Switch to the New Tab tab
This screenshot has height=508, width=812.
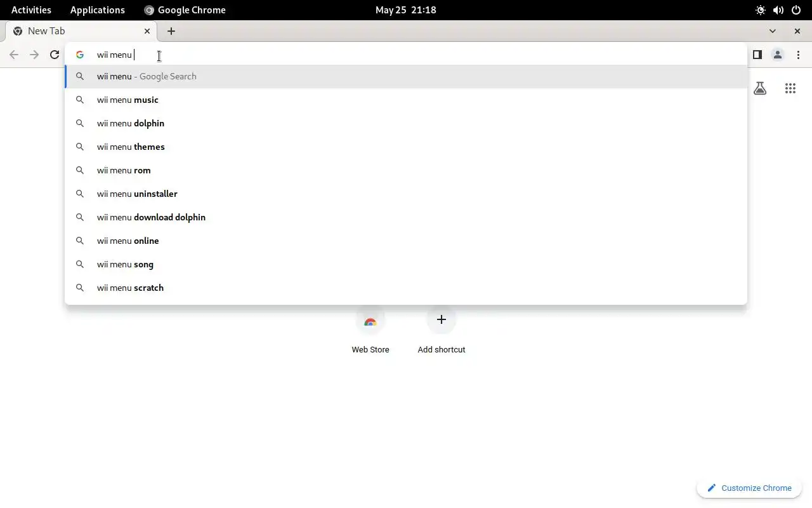coord(82,31)
